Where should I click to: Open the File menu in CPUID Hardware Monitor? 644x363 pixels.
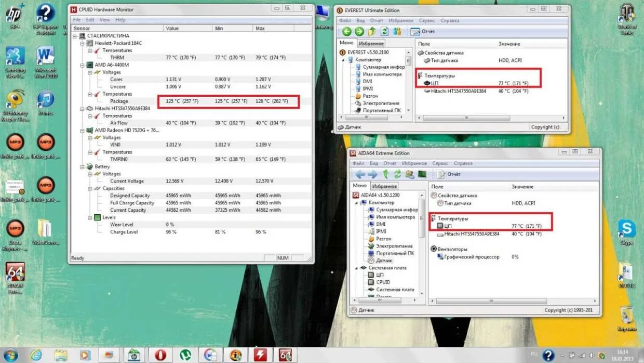(77, 20)
